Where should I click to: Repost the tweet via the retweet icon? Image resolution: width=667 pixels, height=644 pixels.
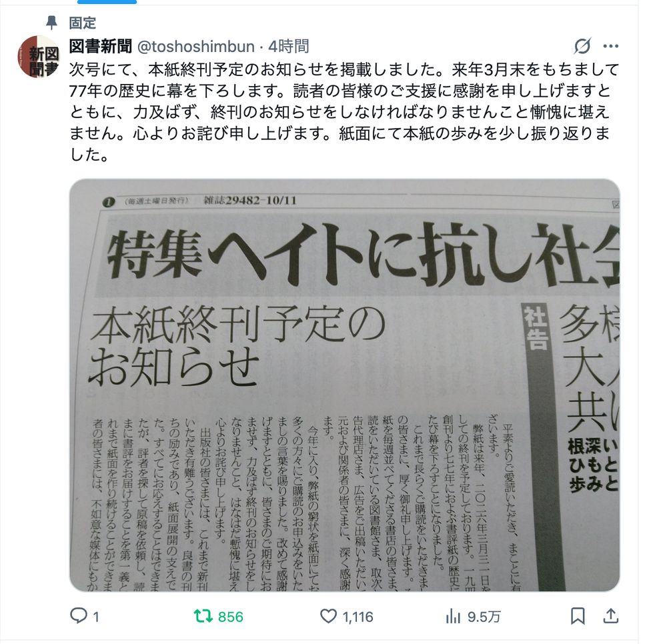(x=203, y=616)
